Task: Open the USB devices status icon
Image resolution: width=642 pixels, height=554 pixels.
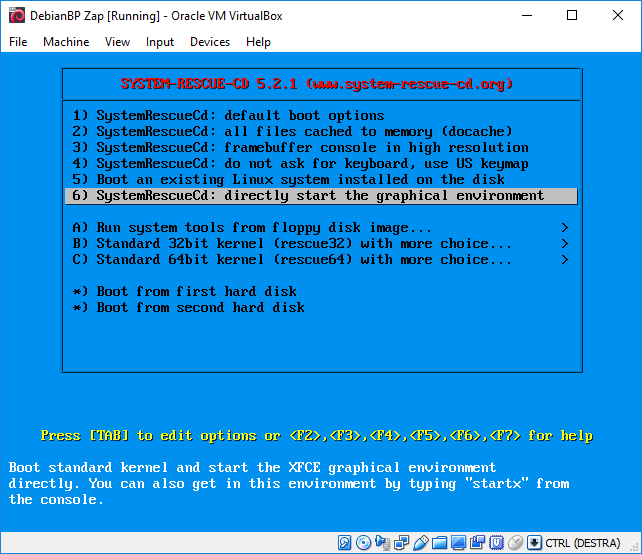Action: (x=420, y=543)
